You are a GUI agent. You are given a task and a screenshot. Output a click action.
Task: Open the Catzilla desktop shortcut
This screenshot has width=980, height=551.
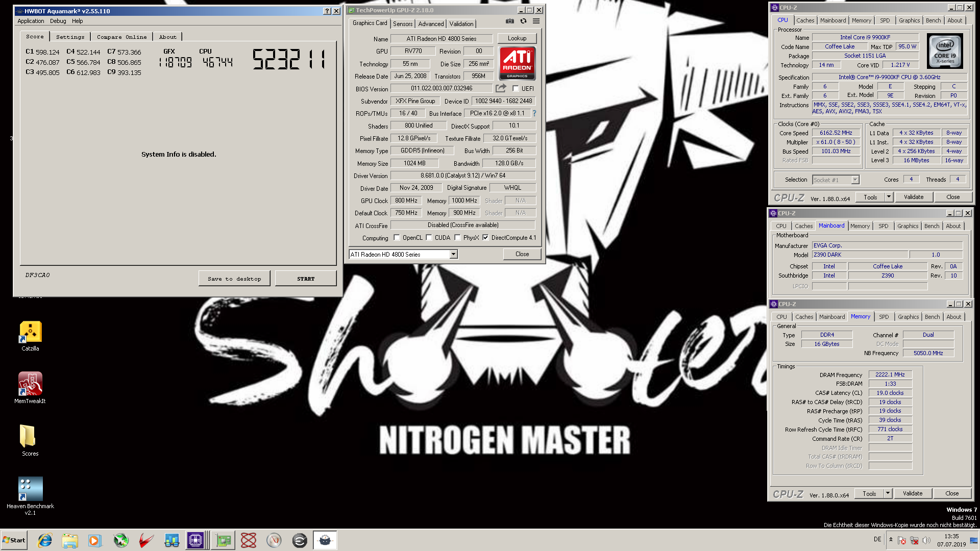pos(30,336)
